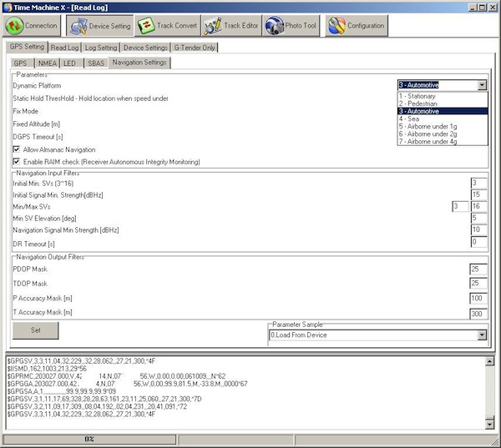Click the $IISMD log line
The image size is (501, 448).
[x=47, y=369]
